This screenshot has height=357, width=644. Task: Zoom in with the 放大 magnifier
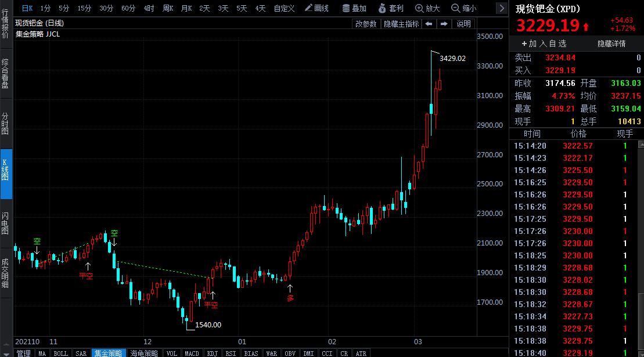point(427,8)
